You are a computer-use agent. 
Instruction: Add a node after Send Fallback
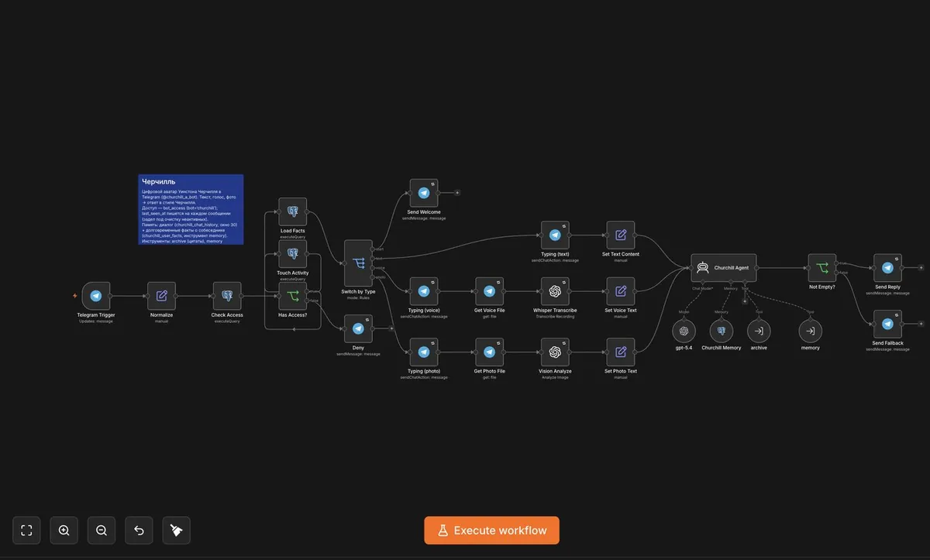(x=921, y=324)
